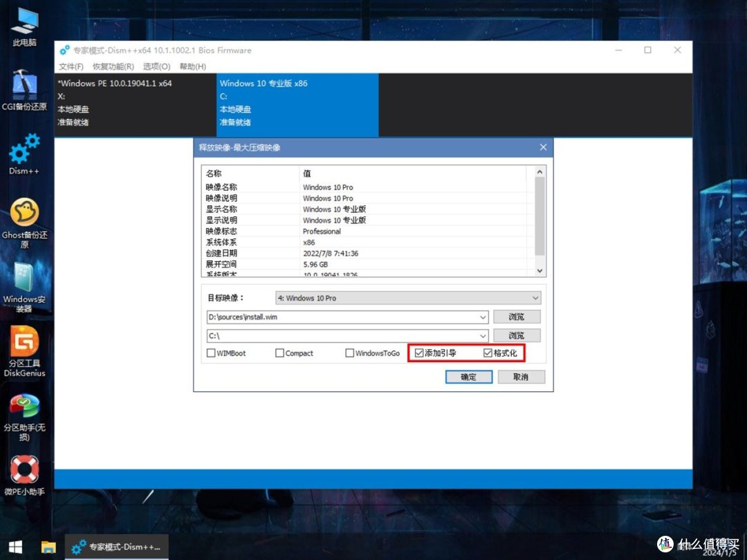This screenshot has width=747, height=560.
Task: Open the 恢复功能(R) menu
Action: tap(113, 66)
